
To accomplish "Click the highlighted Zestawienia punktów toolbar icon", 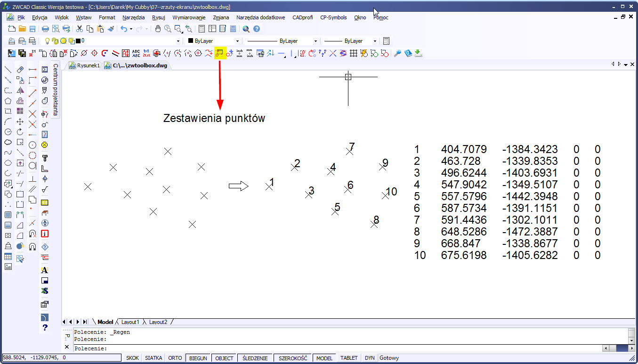I will tap(220, 53).
